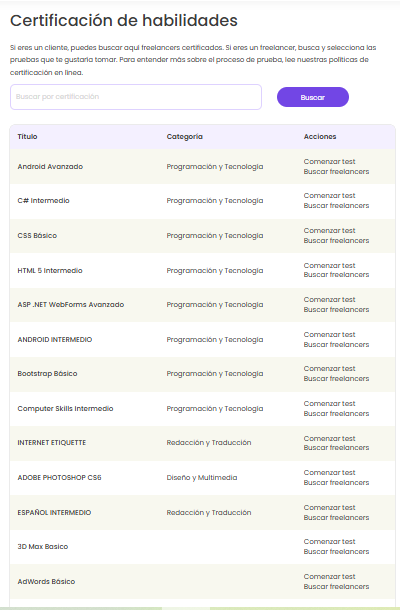Begin the HTML 5 Intermedio test
Image resolution: width=400 pixels, height=610 pixels.
tap(330, 266)
